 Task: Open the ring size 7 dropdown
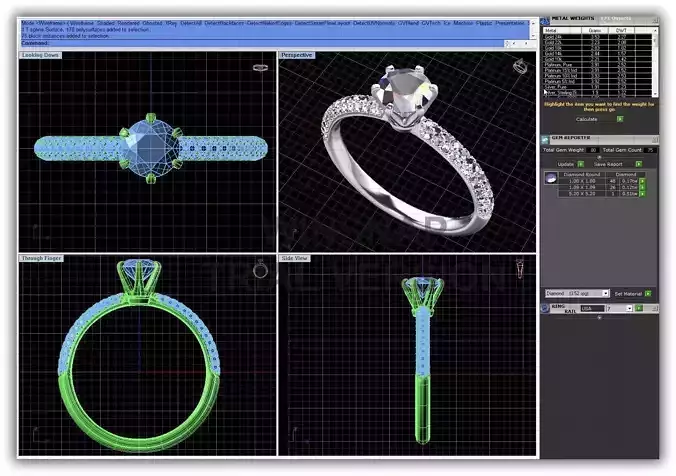[629, 308]
